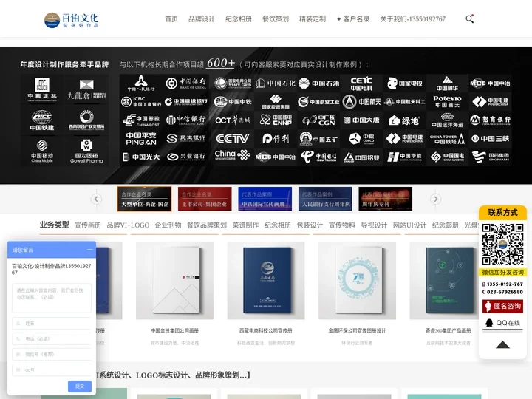Open the 中铁国际宣传画册 carousel thumbnail

point(265,199)
